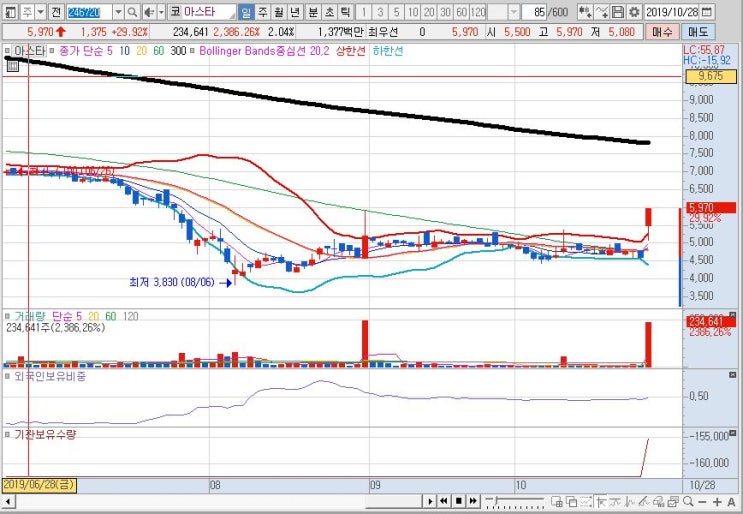This screenshot has width=743, height=514.
Task: Select the 10 interval button
Action: tap(413, 12)
